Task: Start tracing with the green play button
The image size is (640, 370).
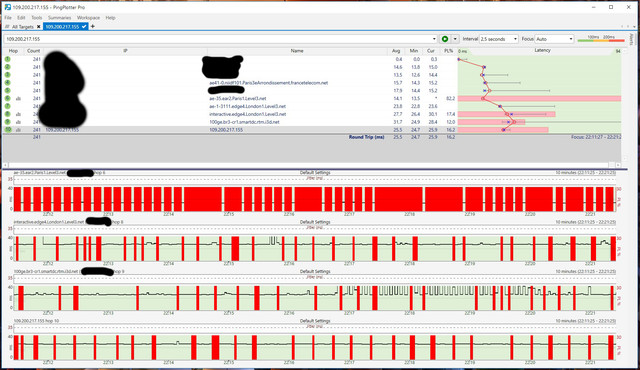Action: (x=445, y=39)
